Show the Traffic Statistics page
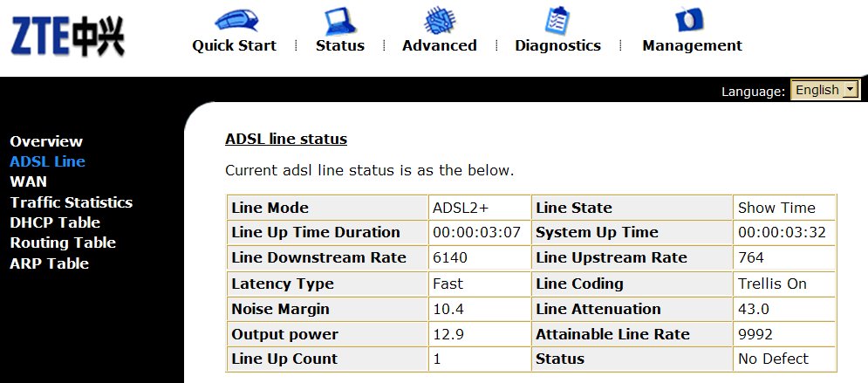868x383 pixels. pyautogui.click(x=71, y=202)
